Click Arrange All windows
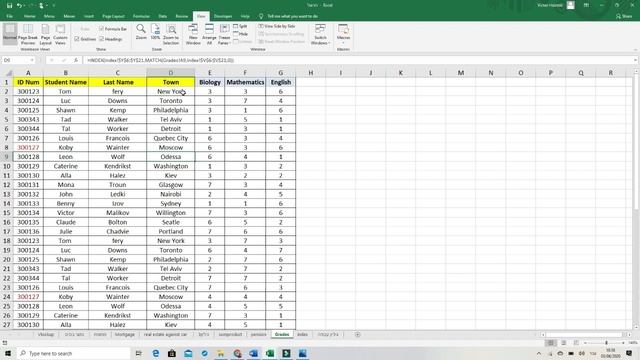The width and height of the screenshot is (640, 360). click(x=209, y=34)
